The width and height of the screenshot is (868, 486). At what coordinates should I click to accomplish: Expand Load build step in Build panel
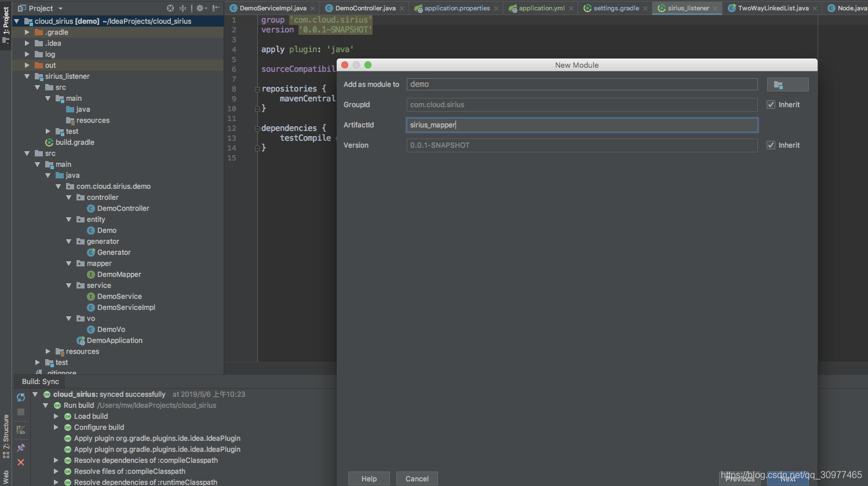[56, 416]
